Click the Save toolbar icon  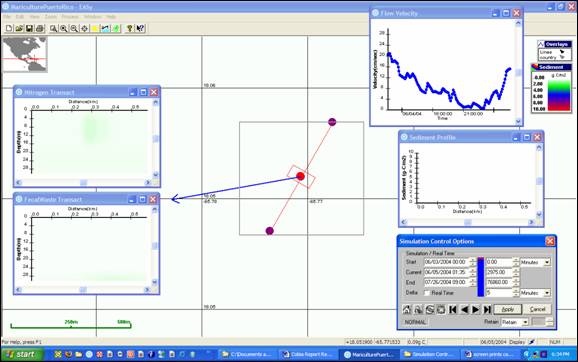tap(29, 28)
